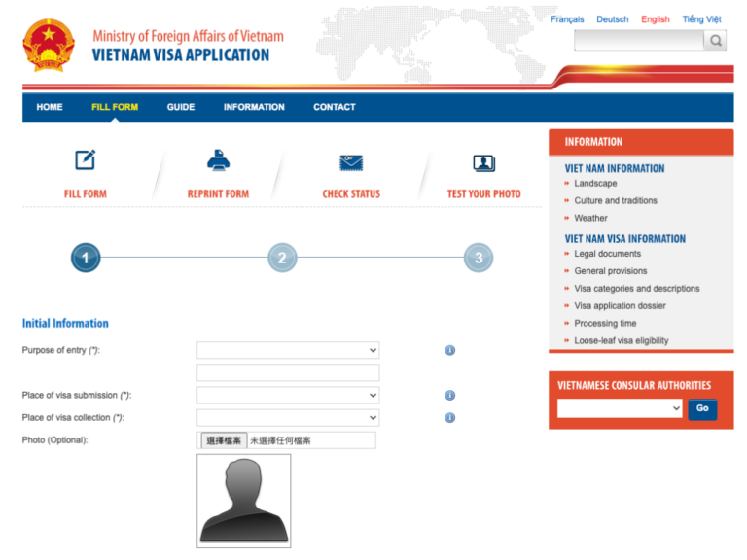
Task: Open the Purpose of entry dropdown
Action: [x=288, y=350]
